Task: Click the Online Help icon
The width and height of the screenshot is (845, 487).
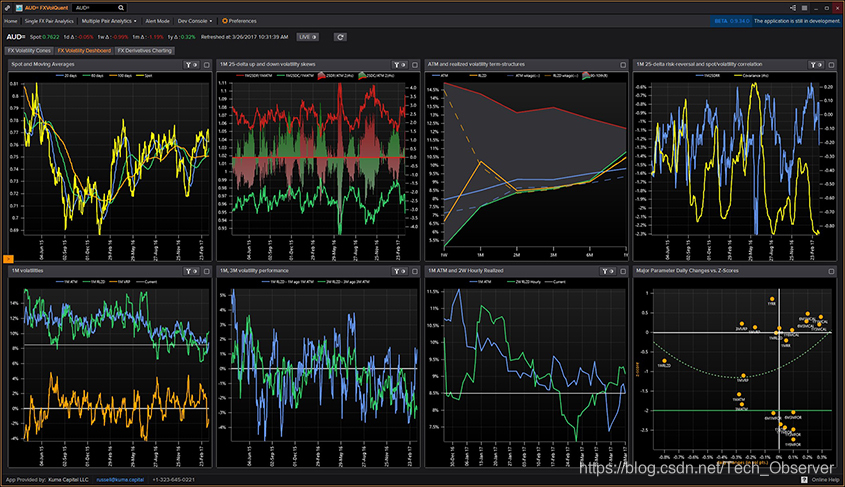Action: pos(804,479)
